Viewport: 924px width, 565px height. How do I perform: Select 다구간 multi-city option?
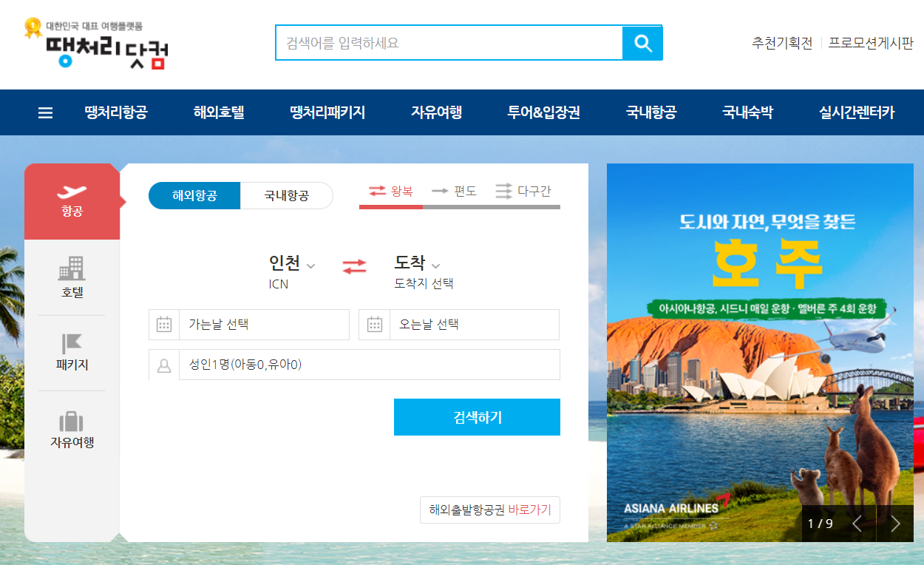[x=526, y=190]
